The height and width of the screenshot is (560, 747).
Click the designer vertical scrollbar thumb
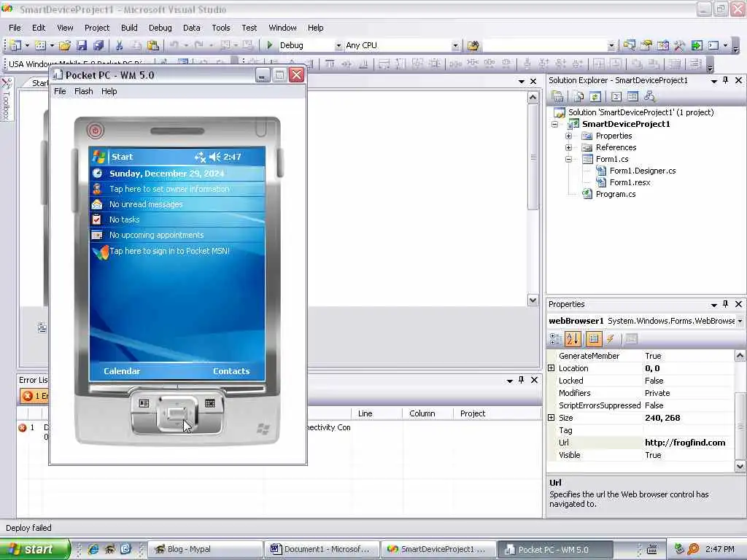(x=533, y=157)
